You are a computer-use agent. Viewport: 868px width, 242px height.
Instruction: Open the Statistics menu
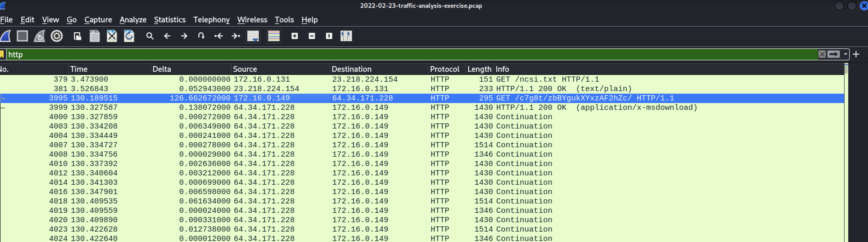click(169, 20)
